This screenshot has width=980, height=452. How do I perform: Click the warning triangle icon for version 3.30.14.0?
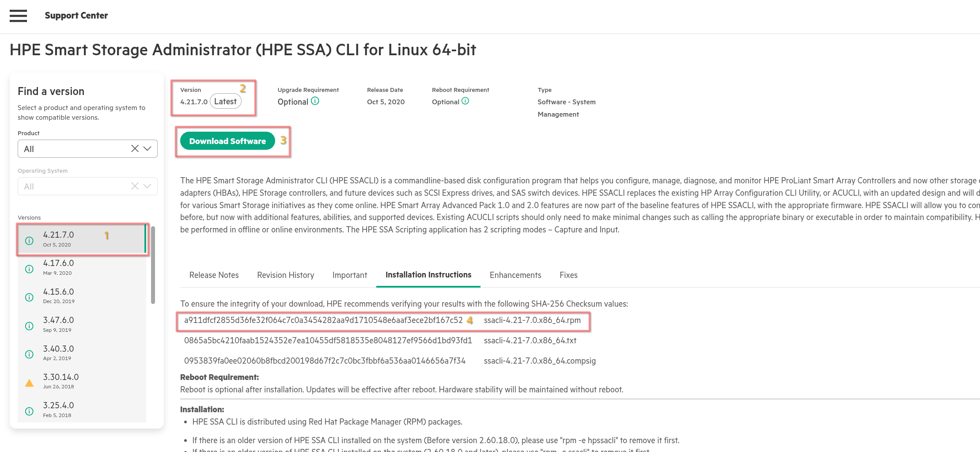(x=29, y=383)
